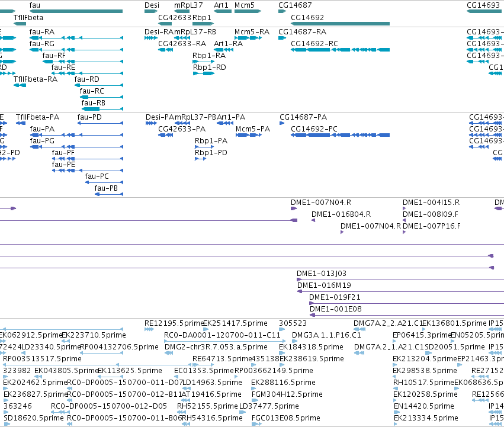Click EST EK251417.5prime

click(235, 323)
